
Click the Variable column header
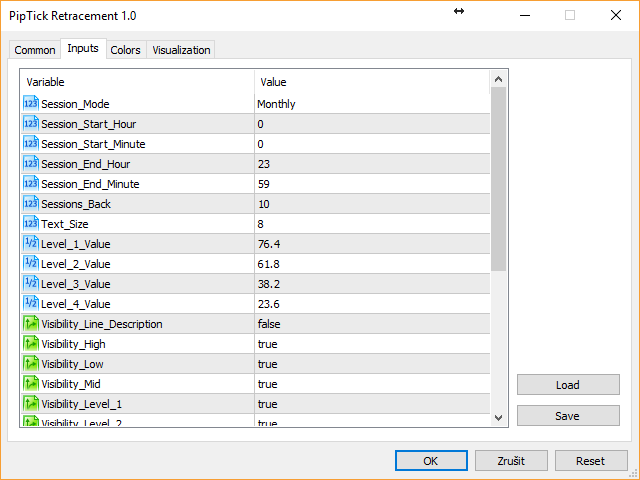tap(138, 82)
